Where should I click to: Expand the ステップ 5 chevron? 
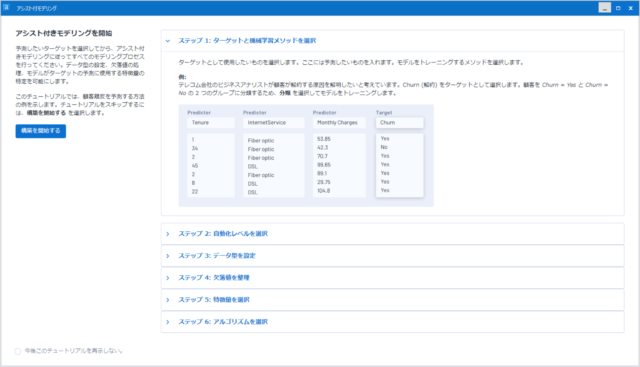pyautogui.click(x=168, y=300)
